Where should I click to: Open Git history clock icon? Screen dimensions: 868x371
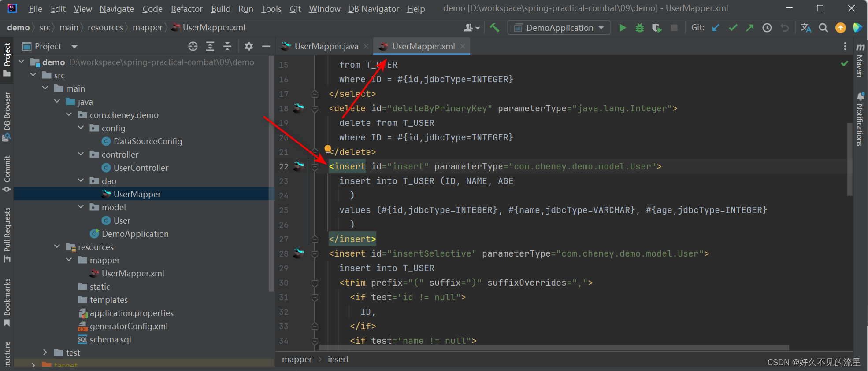click(x=767, y=28)
